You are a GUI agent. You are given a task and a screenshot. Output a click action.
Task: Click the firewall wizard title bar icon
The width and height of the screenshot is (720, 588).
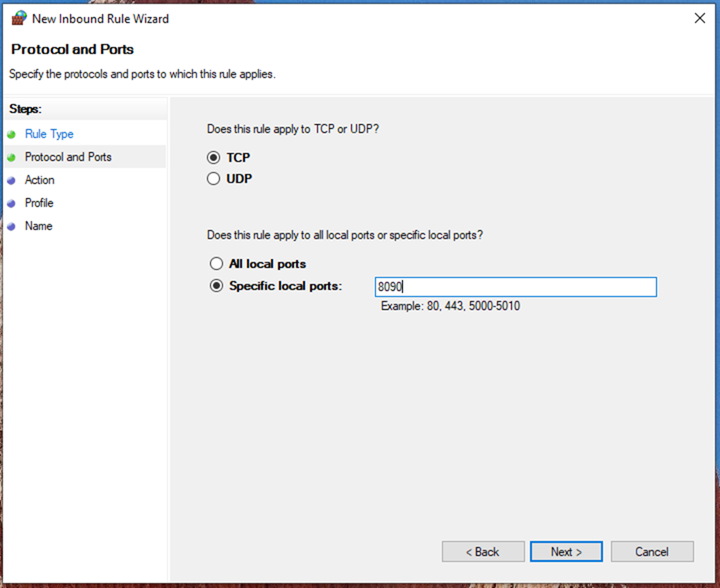(19, 19)
